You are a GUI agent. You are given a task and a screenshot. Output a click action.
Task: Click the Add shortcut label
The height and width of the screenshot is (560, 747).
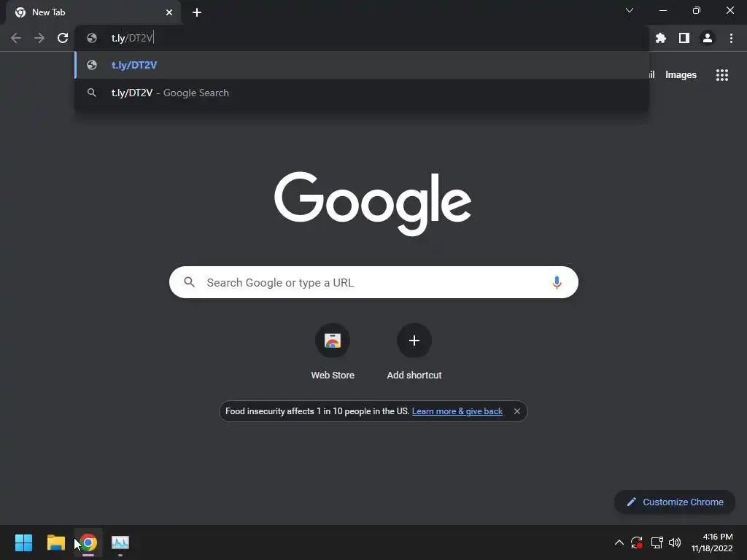tap(414, 376)
